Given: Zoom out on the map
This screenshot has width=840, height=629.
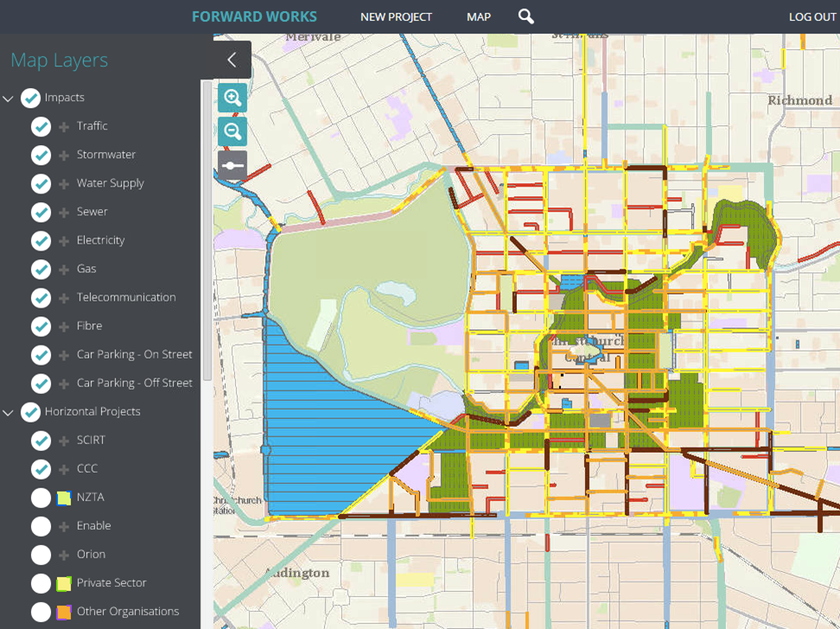Looking at the screenshot, I should tap(232, 131).
